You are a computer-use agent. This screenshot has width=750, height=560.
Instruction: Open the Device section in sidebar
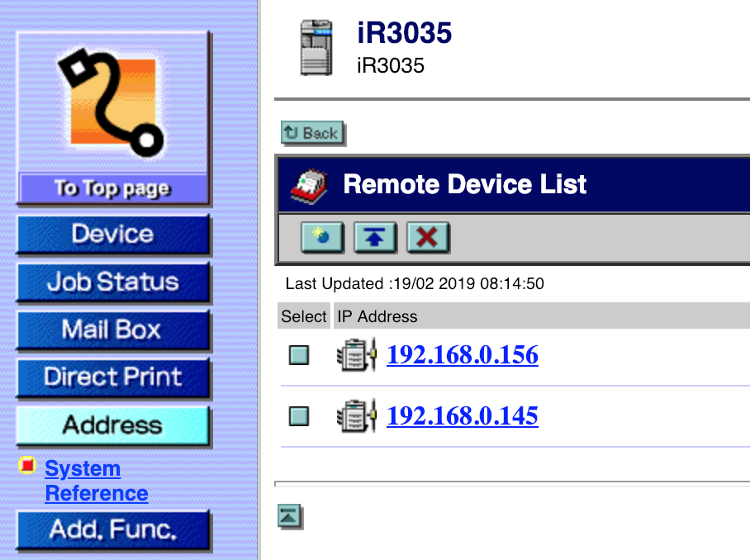(113, 235)
